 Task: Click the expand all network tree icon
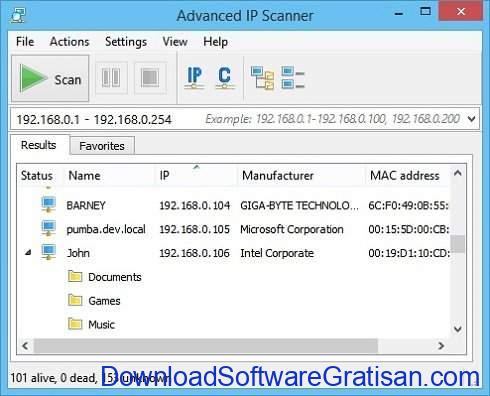click(262, 78)
